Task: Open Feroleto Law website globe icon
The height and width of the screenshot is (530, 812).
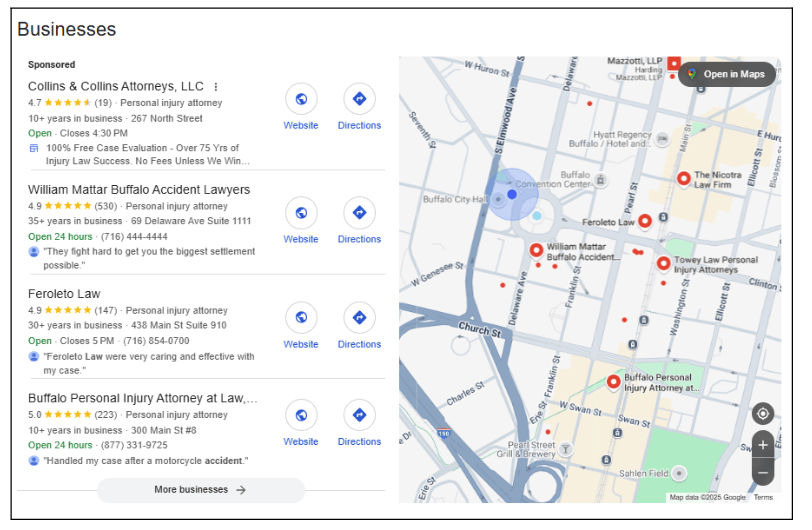Action: [x=301, y=318]
